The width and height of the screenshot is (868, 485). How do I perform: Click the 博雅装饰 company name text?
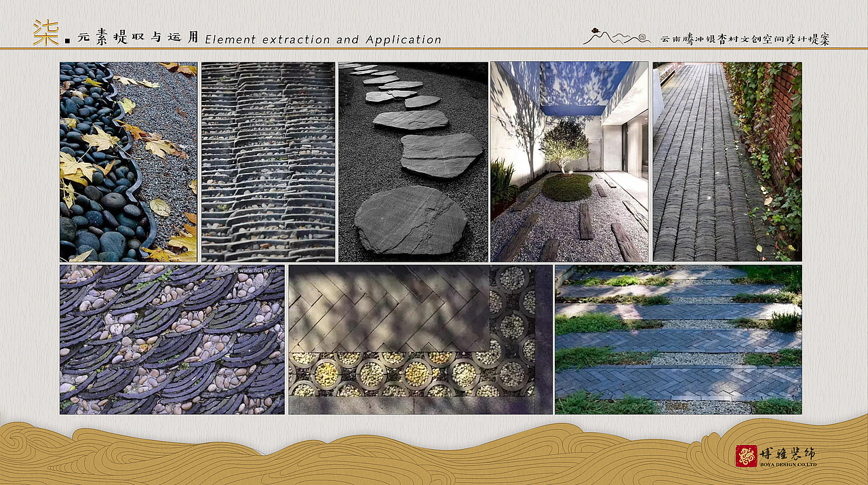(x=789, y=453)
